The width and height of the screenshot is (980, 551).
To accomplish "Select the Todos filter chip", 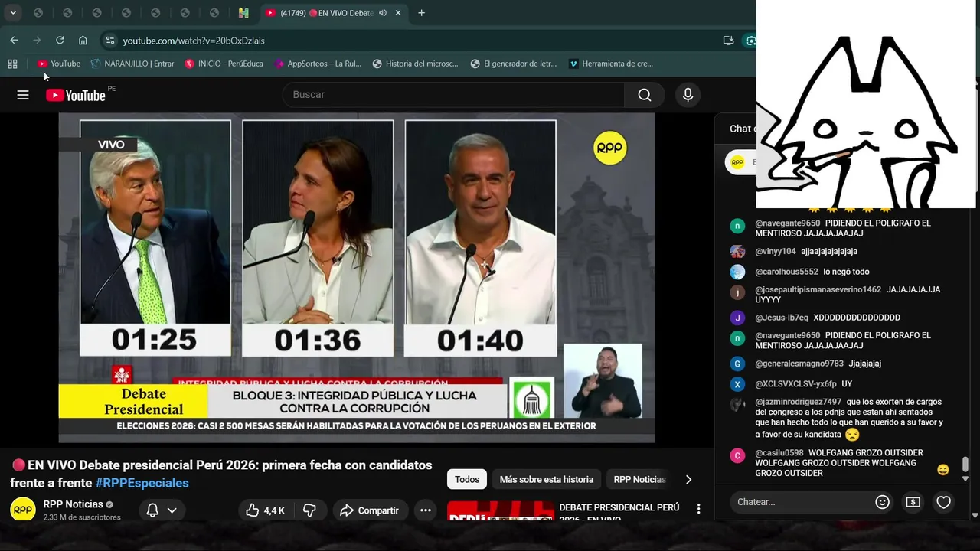I will tap(467, 480).
